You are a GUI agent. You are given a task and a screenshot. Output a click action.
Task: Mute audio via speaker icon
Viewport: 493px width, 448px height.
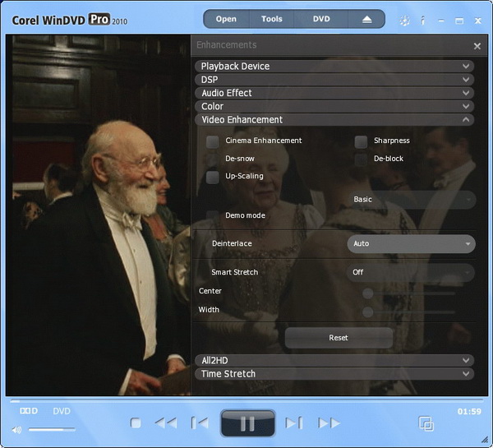(16, 429)
